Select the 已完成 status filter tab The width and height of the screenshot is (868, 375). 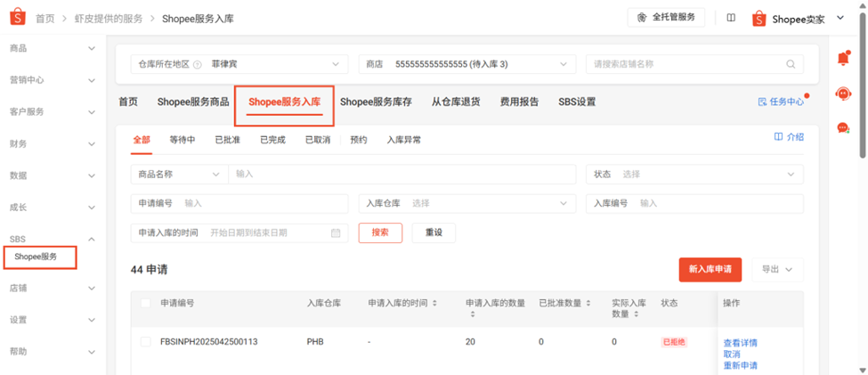click(273, 140)
